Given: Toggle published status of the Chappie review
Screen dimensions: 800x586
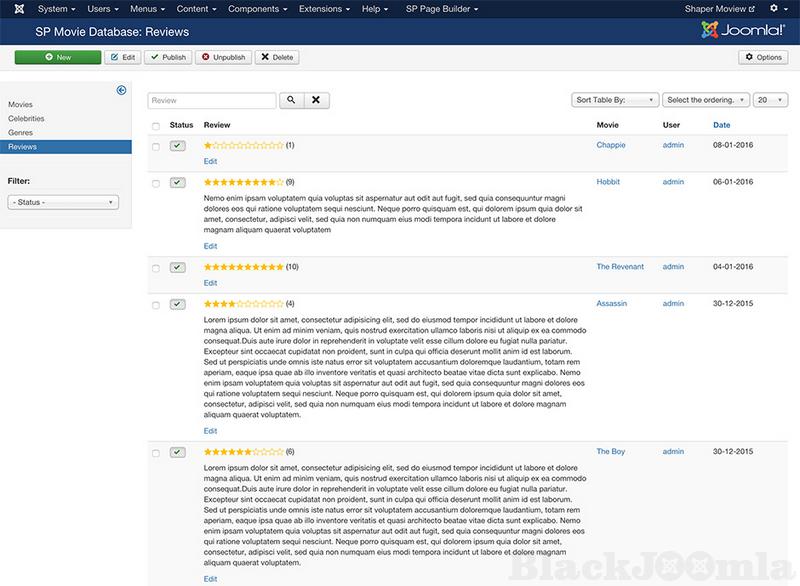Looking at the screenshot, I should (x=177, y=146).
